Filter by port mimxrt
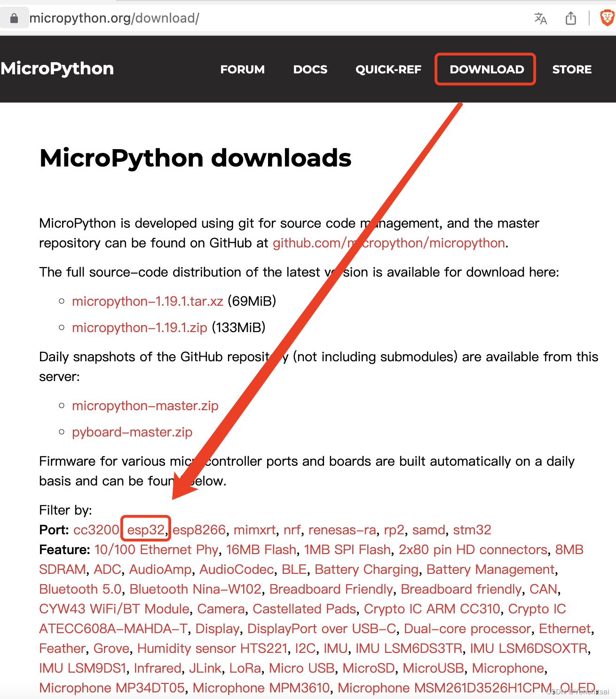616x699 pixels. pyautogui.click(x=255, y=530)
